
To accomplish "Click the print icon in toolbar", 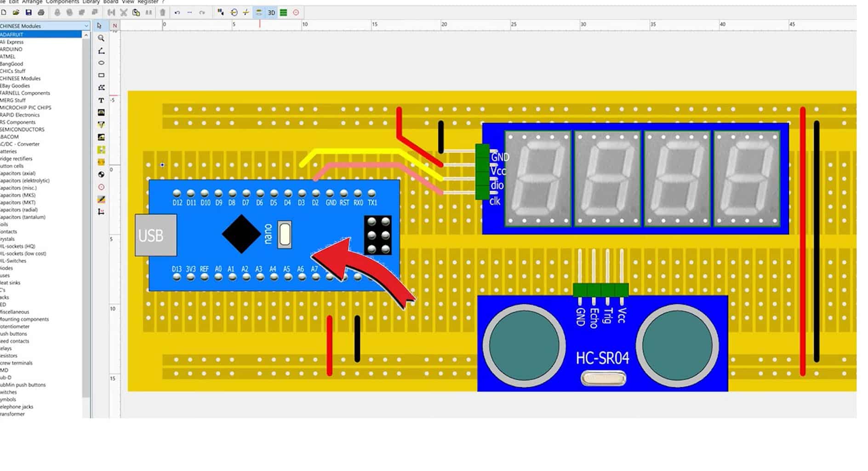I will 41,12.
